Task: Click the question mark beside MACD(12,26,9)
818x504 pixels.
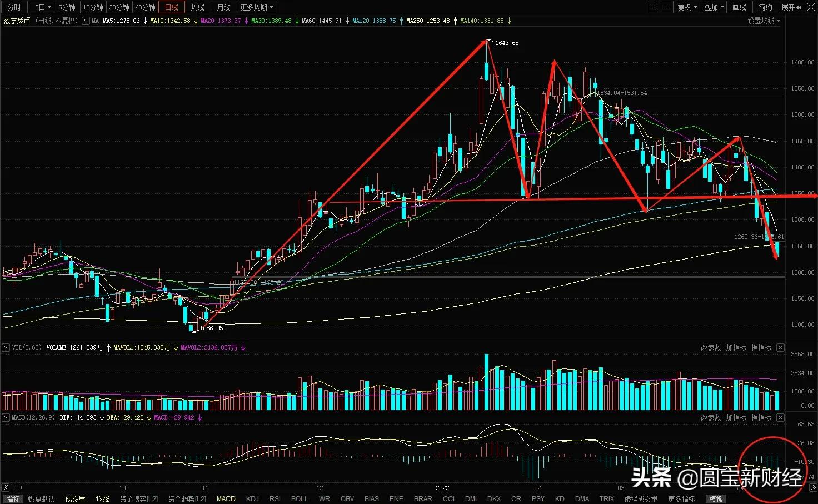Action: pyautogui.click(x=6, y=417)
